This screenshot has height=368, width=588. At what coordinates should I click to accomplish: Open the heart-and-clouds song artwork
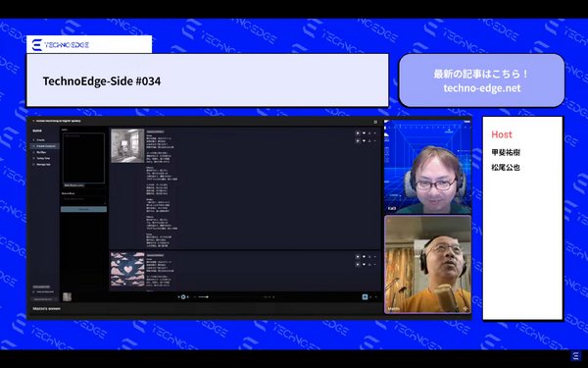[127, 269]
